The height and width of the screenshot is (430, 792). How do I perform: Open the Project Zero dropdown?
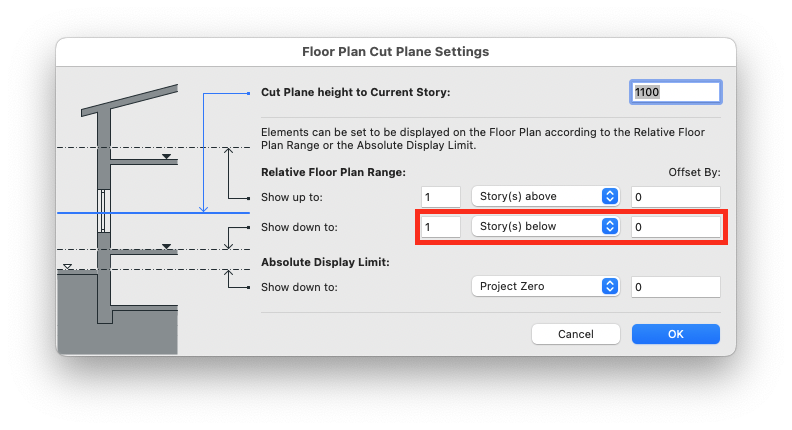[x=546, y=286]
